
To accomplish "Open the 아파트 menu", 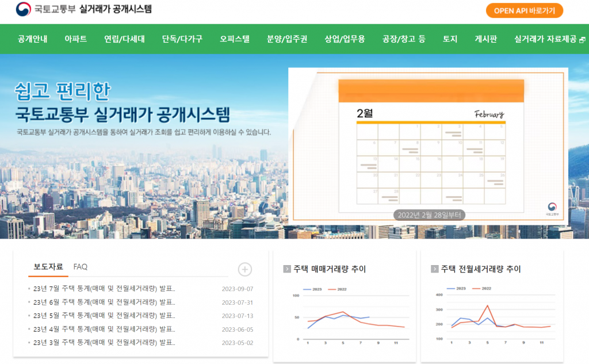I will pos(75,39).
